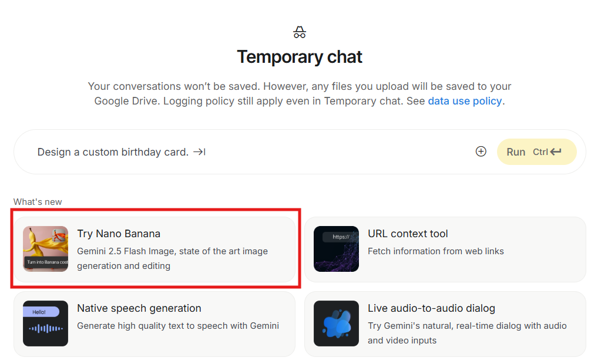The width and height of the screenshot is (591, 364).
Task: Click the incognito glasses icon above Temporary chat
Action: [300, 32]
